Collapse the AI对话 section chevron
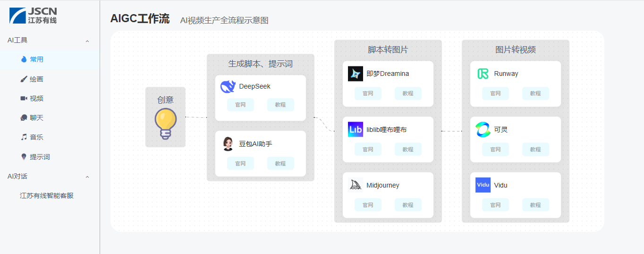This screenshot has width=644, height=254. coord(87,177)
